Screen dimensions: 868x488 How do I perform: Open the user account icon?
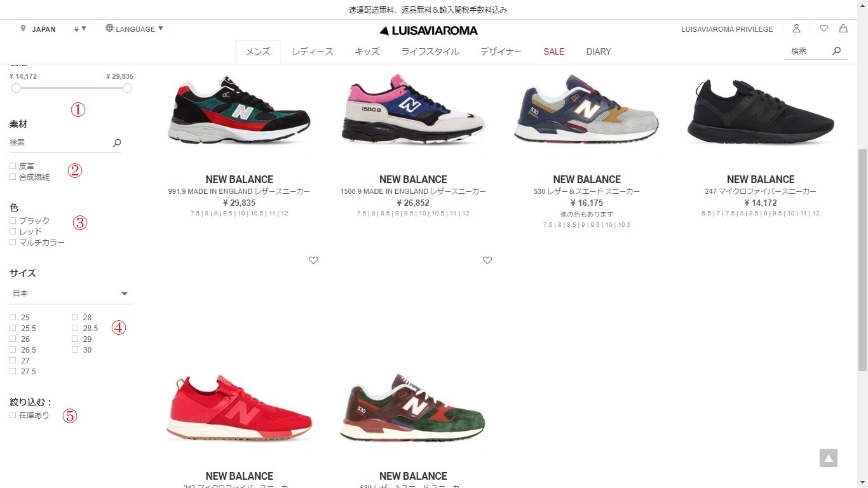[x=796, y=29]
